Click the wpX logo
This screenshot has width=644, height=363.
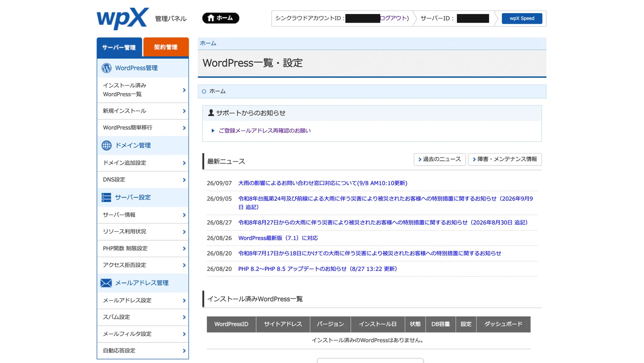click(123, 19)
